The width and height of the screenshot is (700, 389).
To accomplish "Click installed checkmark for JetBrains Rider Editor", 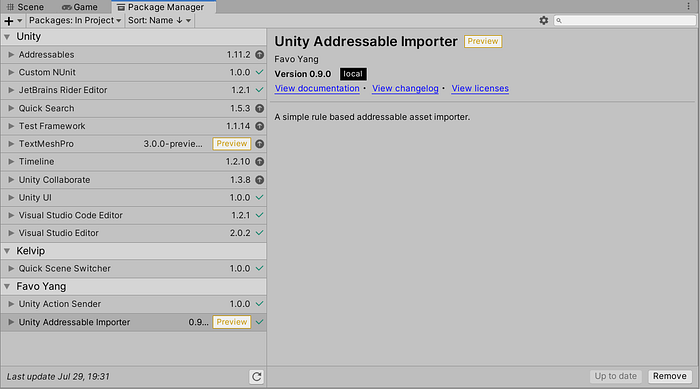I will [x=259, y=90].
